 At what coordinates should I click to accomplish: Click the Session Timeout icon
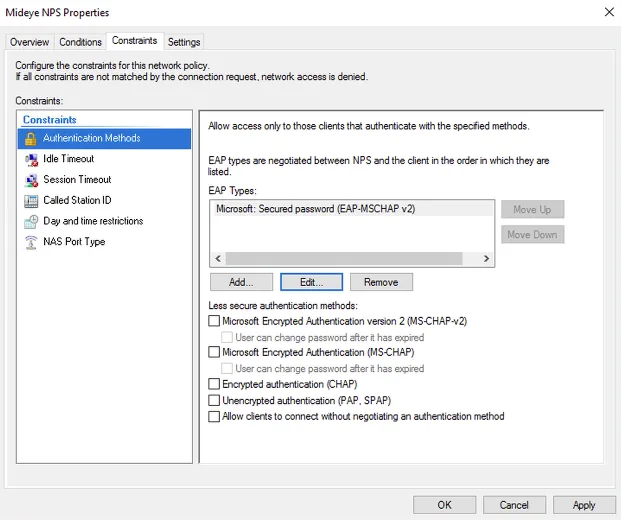31,180
